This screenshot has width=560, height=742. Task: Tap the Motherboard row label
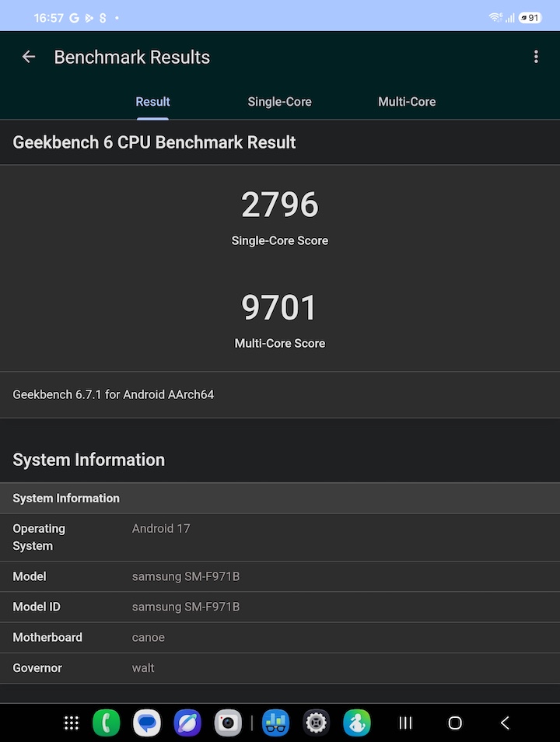pyautogui.click(x=47, y=638)
